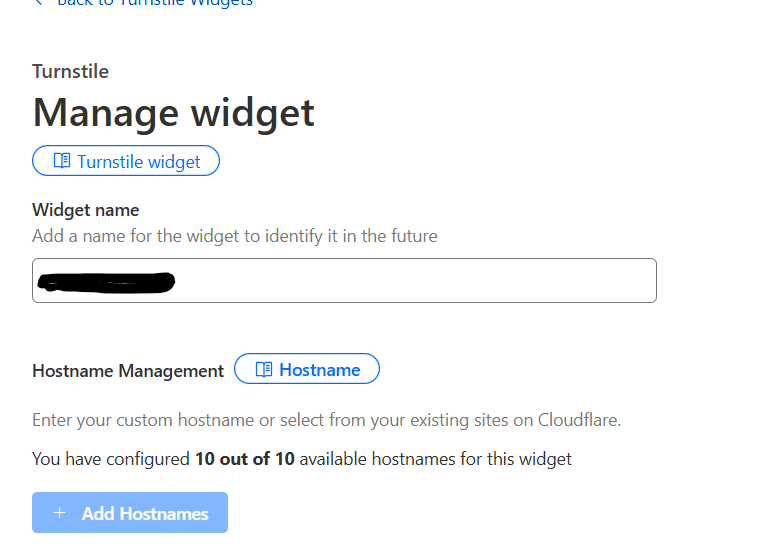The height and width of the screenshot is (553, 767).
Task: Click 'available hostnames for this widget' text
Action: point(435,459)
